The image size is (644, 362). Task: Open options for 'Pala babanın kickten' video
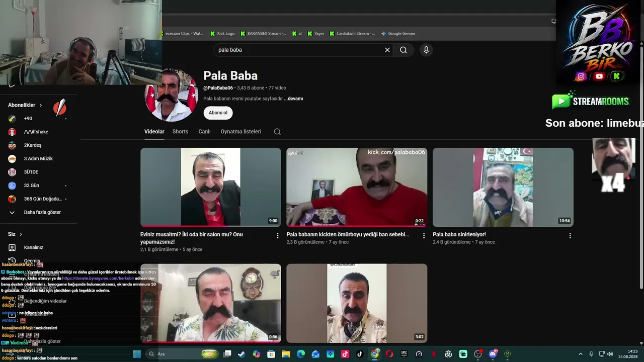tap(424, 235)
